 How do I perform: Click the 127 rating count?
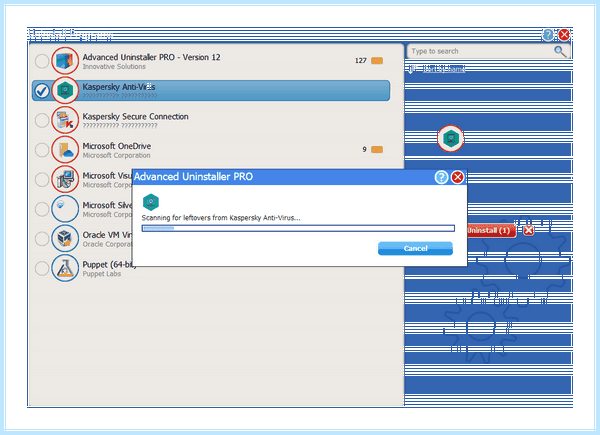(360, 60)
